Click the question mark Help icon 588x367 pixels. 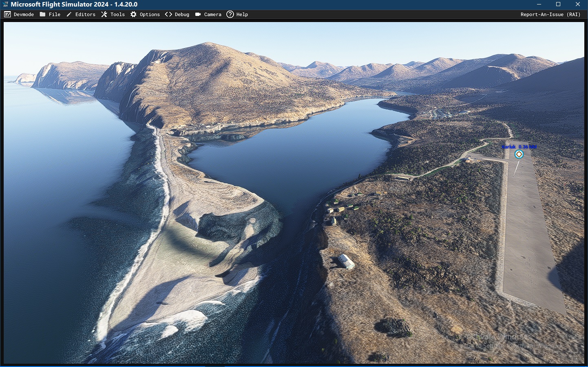click(x=230, y=14)
